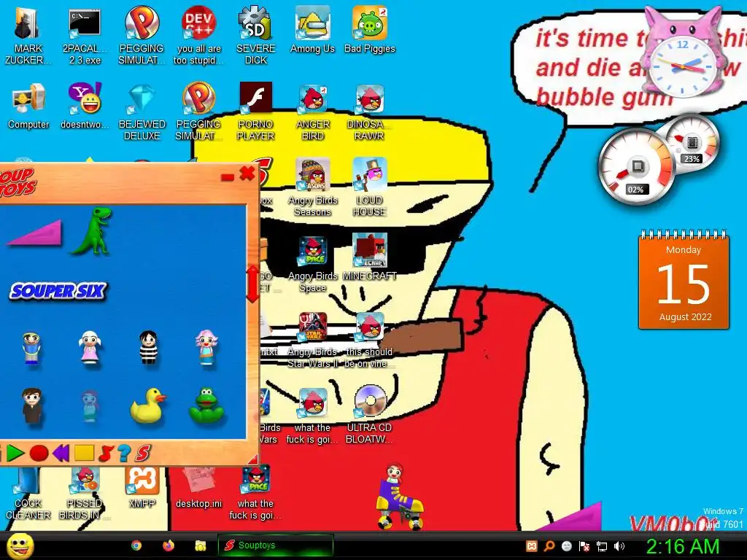Click the yellow stop square in Souptoys
Image resolution: width=747 pixels, height=560 pixels.
85,453
